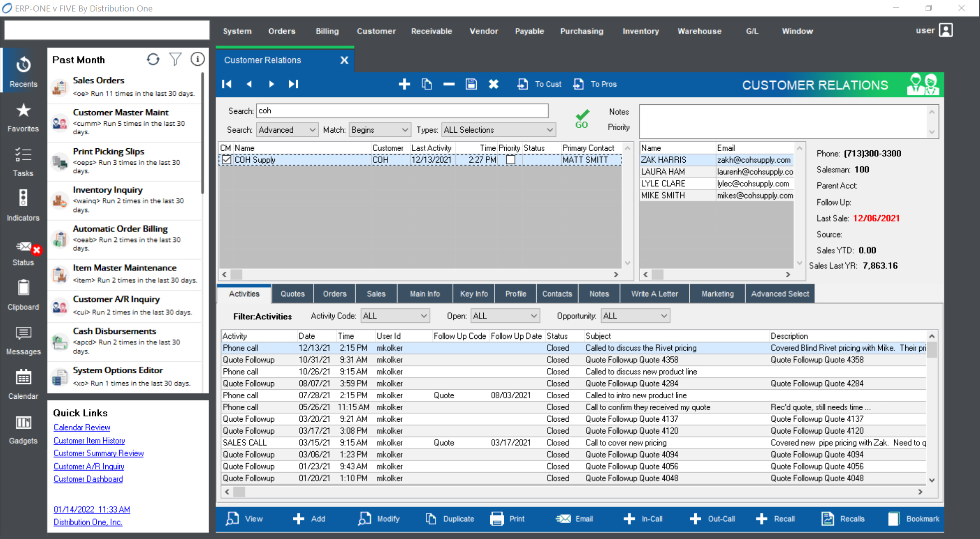The width and height of the screenshot is (980, 539).
Task: Toggle the Priority checkbox in COH row
Action: [511, 160]
